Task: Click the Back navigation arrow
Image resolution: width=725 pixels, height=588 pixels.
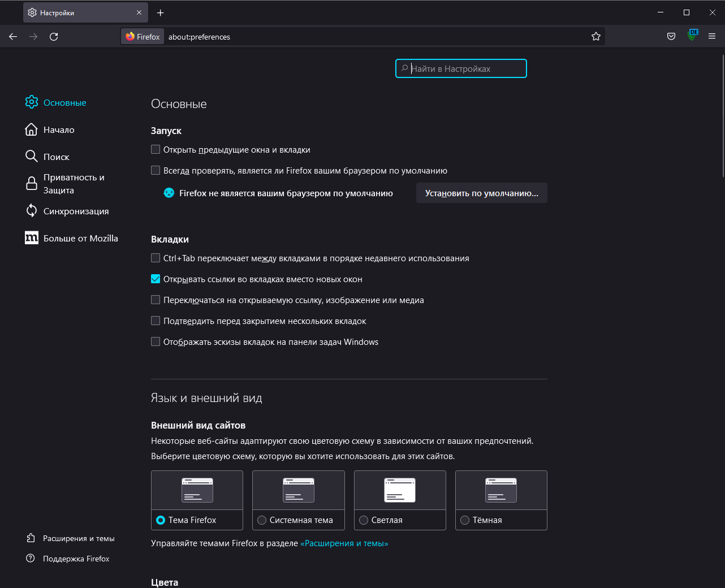Action: (x=13, y=37)
